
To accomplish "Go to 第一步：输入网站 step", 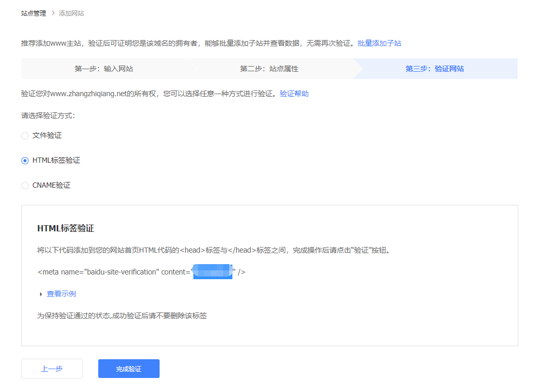I will tap(100, 69).
